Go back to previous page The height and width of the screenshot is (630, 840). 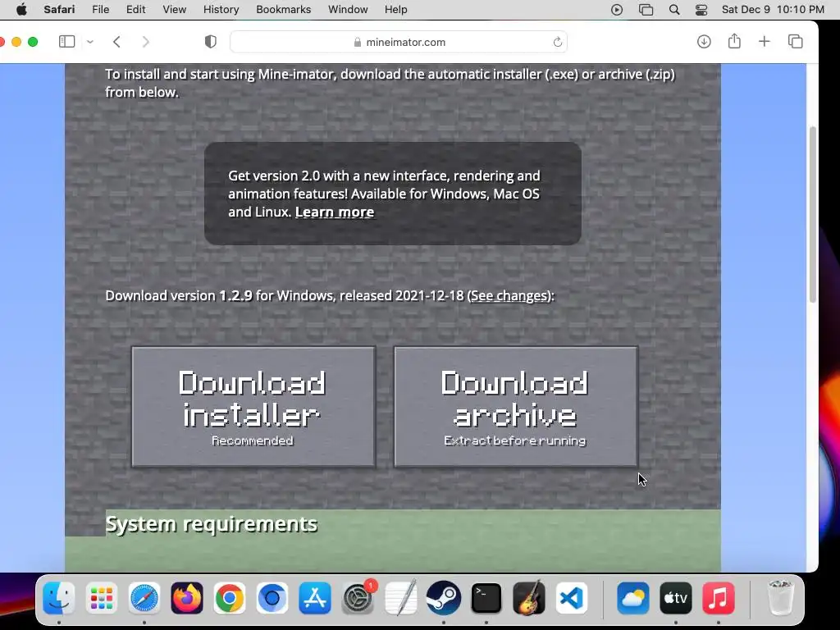tap(116, 42)
